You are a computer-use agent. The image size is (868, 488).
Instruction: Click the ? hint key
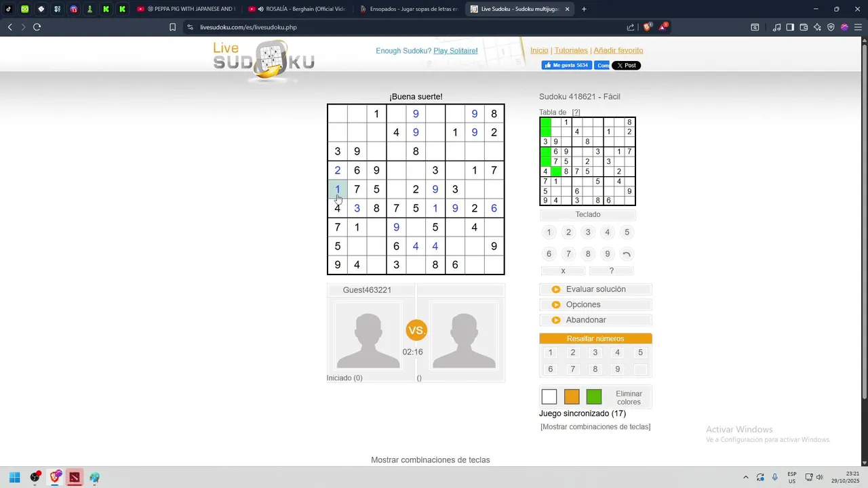[x=612, y=270]
